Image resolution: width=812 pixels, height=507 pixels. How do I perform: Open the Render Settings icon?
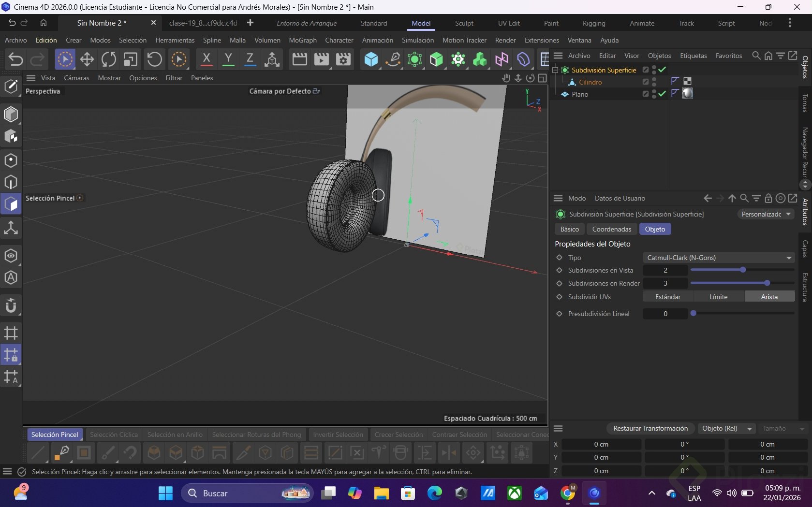click(343, 59)
